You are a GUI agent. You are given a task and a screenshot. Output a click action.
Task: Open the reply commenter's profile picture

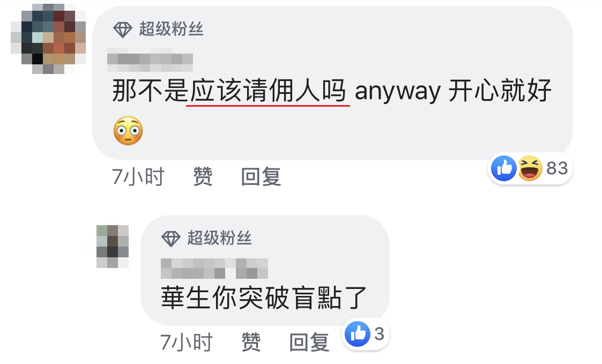point(113,247)
